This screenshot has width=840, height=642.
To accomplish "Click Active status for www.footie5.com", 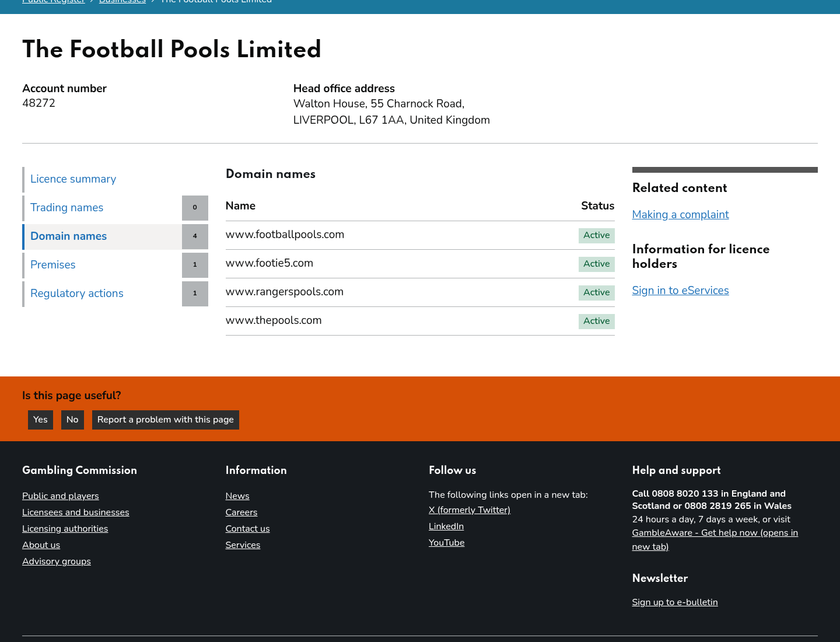I will [597, 264].
